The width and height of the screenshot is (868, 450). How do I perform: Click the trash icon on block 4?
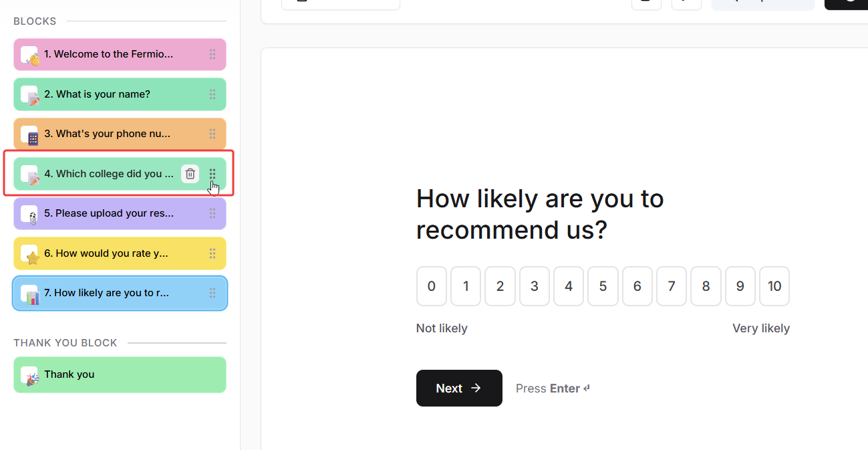coord(190,174)
